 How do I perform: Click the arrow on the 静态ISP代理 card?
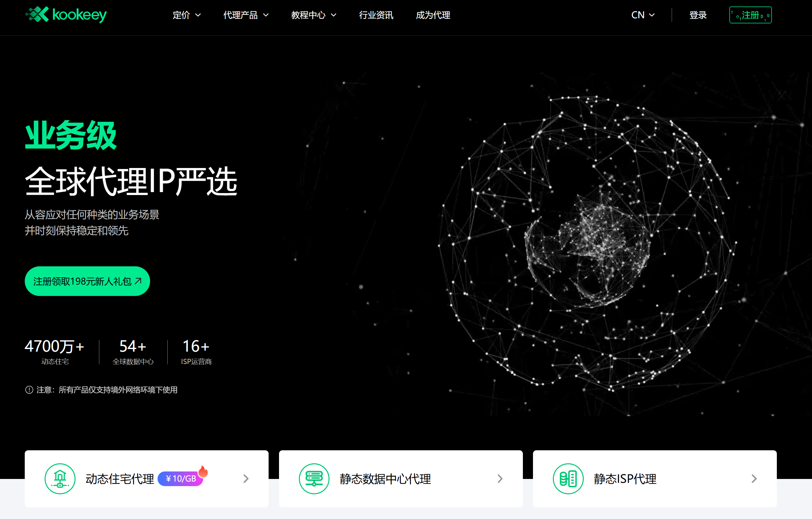[x=754, y=479]
